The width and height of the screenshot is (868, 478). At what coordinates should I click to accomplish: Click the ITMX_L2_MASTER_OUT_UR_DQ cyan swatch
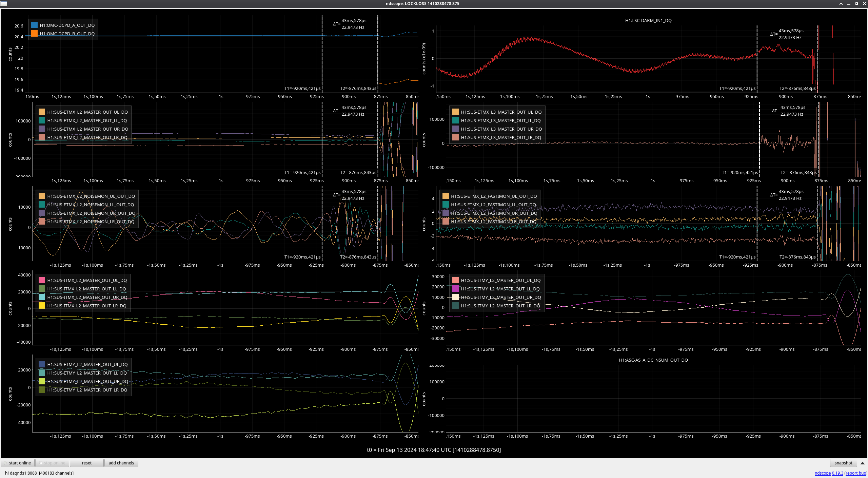point(42,297)
